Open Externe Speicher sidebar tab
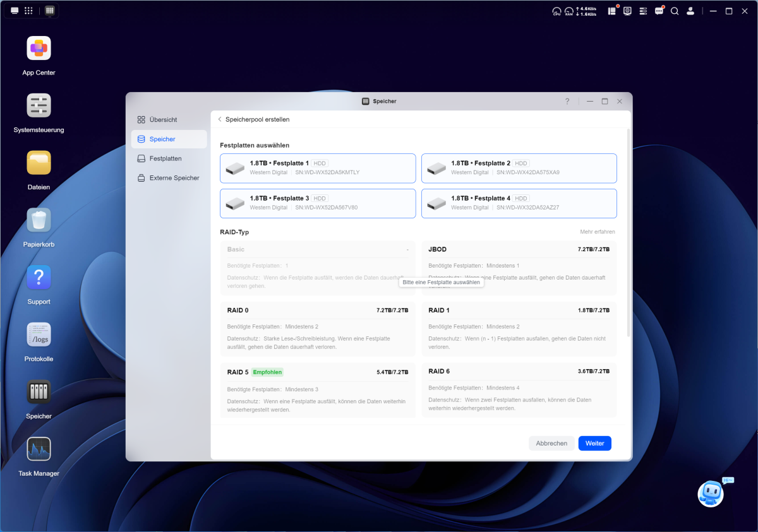 [169, 178]
